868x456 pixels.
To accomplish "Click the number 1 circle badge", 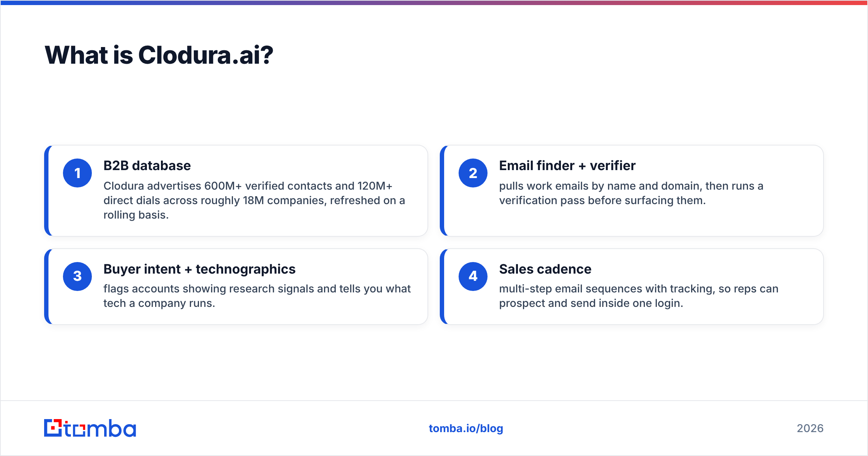I will [x=77, y=173].
